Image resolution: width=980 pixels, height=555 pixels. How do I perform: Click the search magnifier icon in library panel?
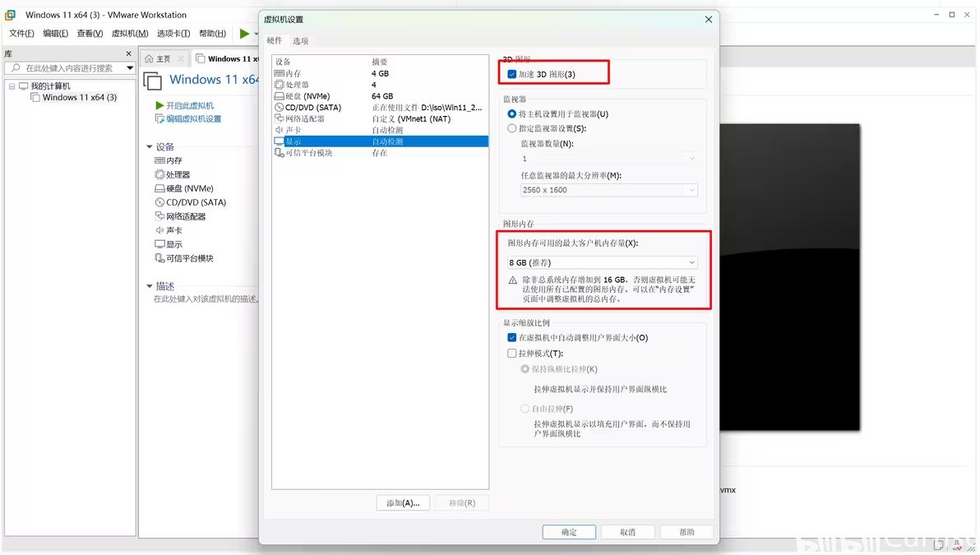coord(16,67)
